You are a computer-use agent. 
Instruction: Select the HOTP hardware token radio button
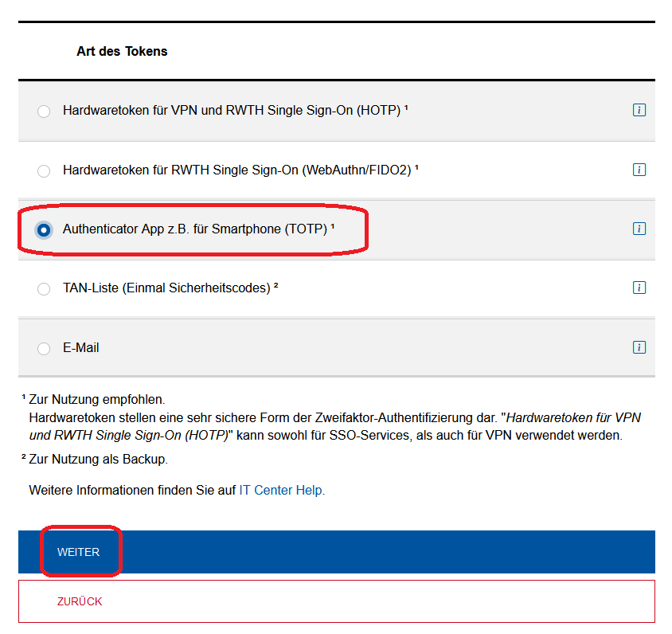point(44,112)
